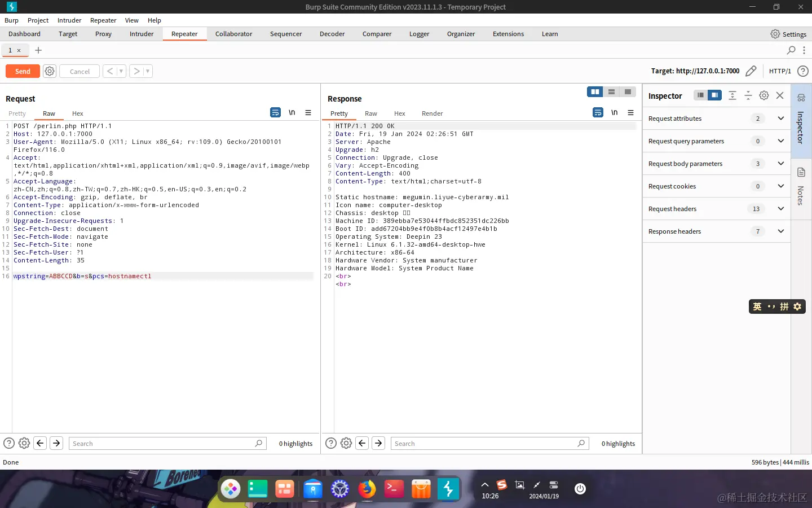Open Burp Settings
Image resolution: width=812 pixels, height=508 pixels.
pyautogui.click(x=788, y=34)
